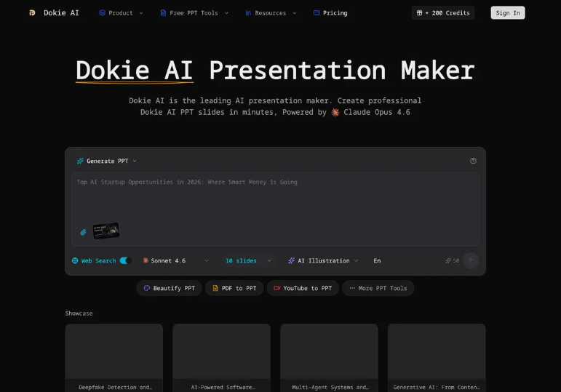561x392 pixels.
Task: Select the YouTube to PPT tool
Action: [302, 288]
